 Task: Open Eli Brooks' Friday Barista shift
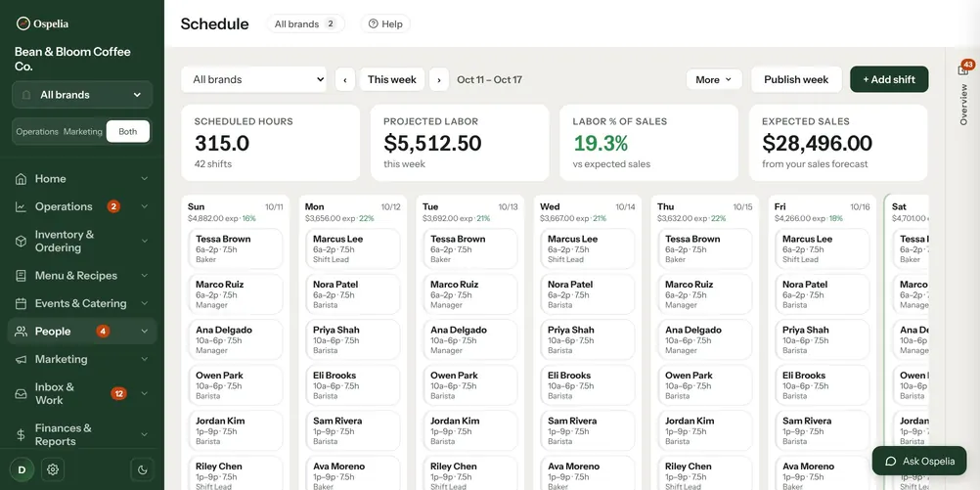pos(822,385)
